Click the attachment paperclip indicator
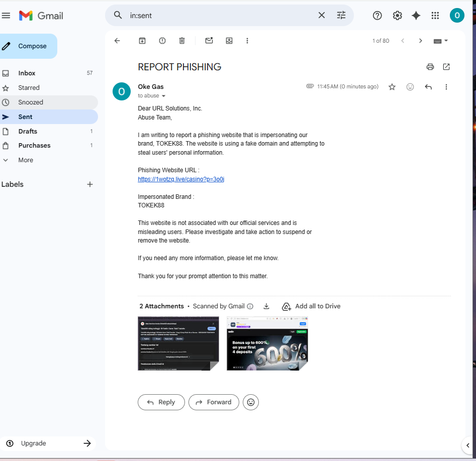This screenshot has height=461, width=476. (x=310, y=86)
